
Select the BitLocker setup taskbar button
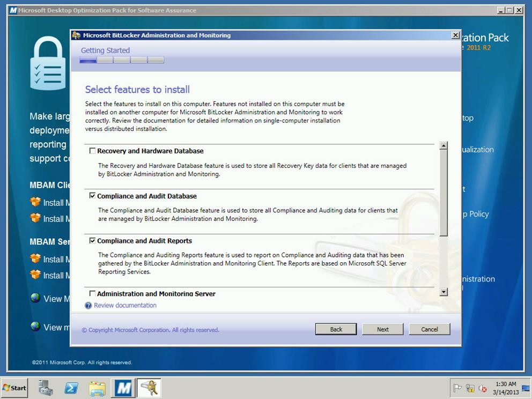[149, 388]
